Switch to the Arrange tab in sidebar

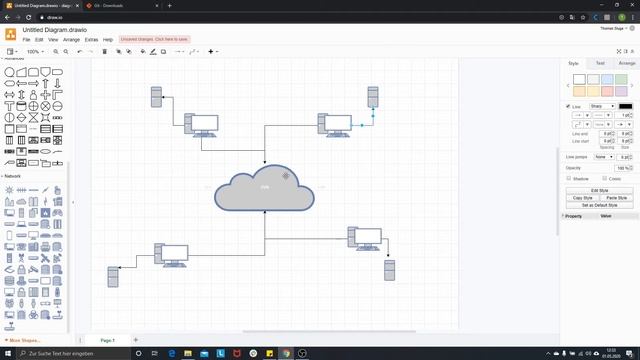[627, 63]
